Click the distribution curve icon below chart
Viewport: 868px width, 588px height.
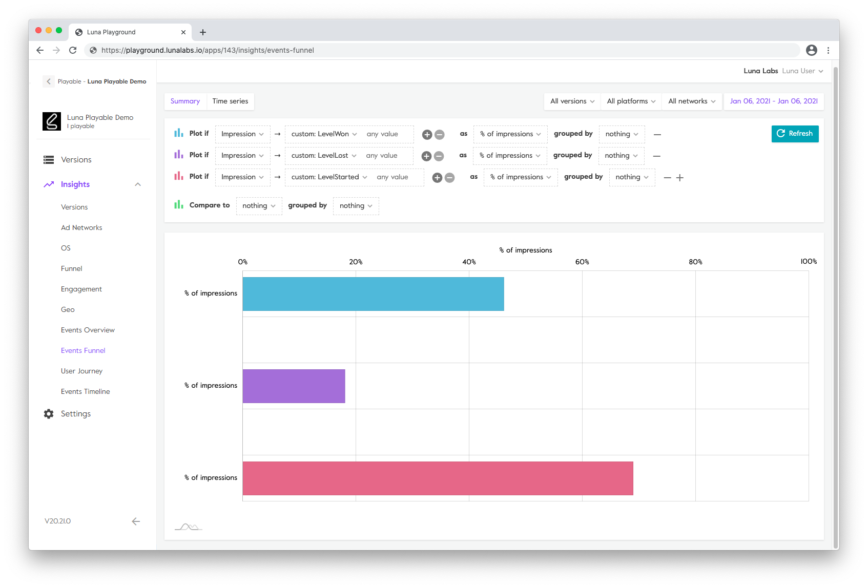(x=189, y=527)
